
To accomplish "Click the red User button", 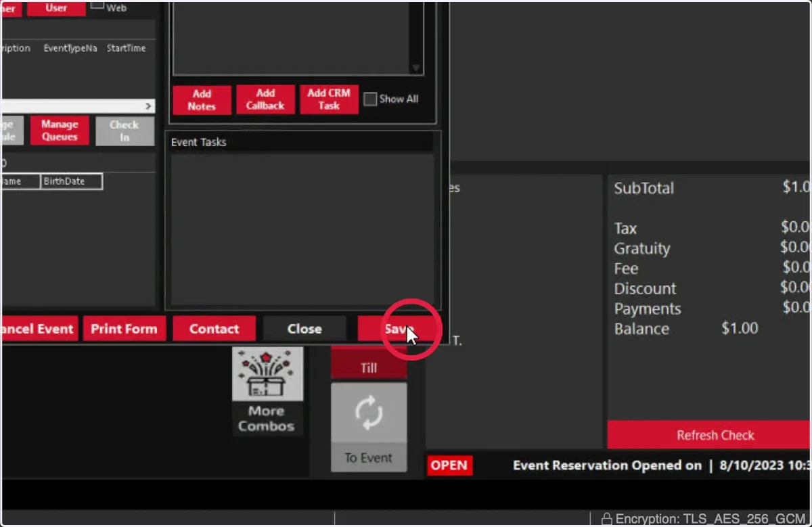I will 56,8.
